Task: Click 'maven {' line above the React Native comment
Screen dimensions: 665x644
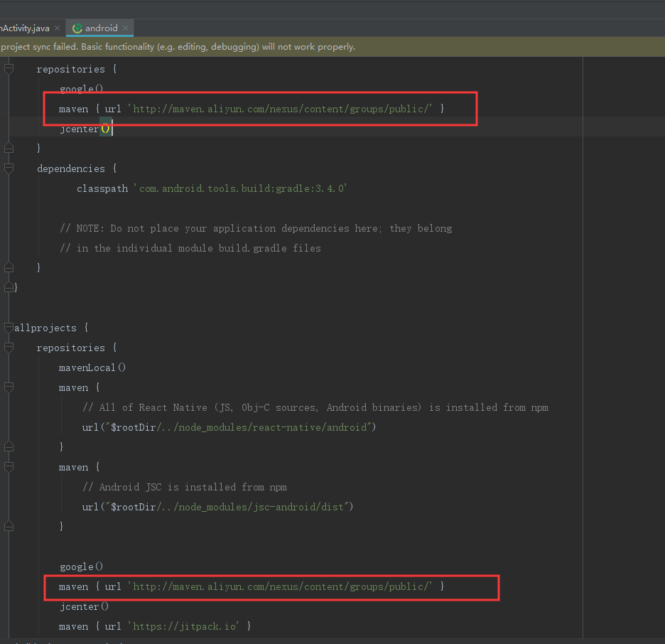Action: click(x=80, y=387)
